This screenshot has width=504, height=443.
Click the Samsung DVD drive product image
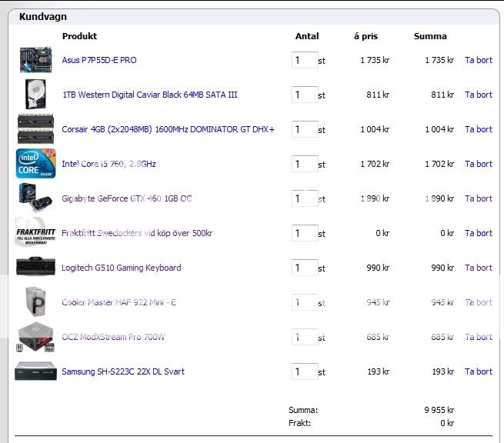coord(35,371)
